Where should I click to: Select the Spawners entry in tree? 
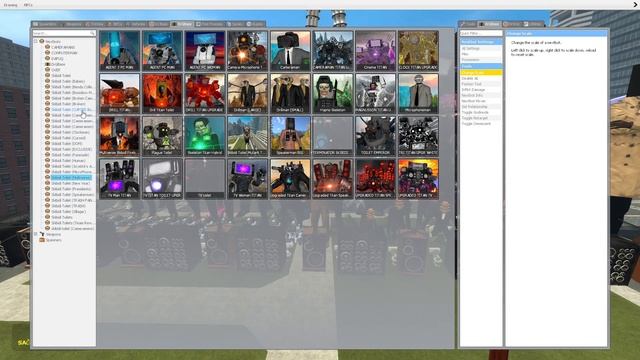(x=53, y=240)
